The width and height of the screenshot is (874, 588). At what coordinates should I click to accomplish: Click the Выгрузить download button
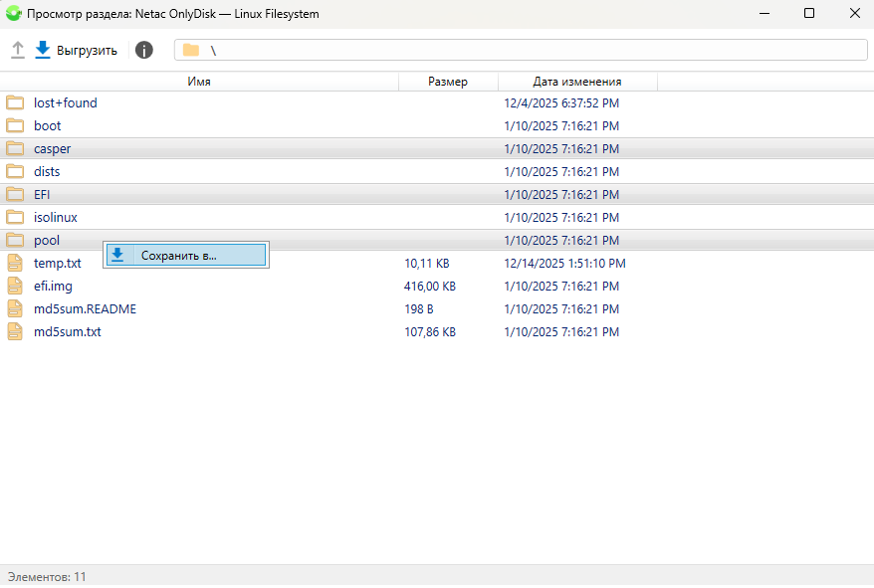click(77, 50)
